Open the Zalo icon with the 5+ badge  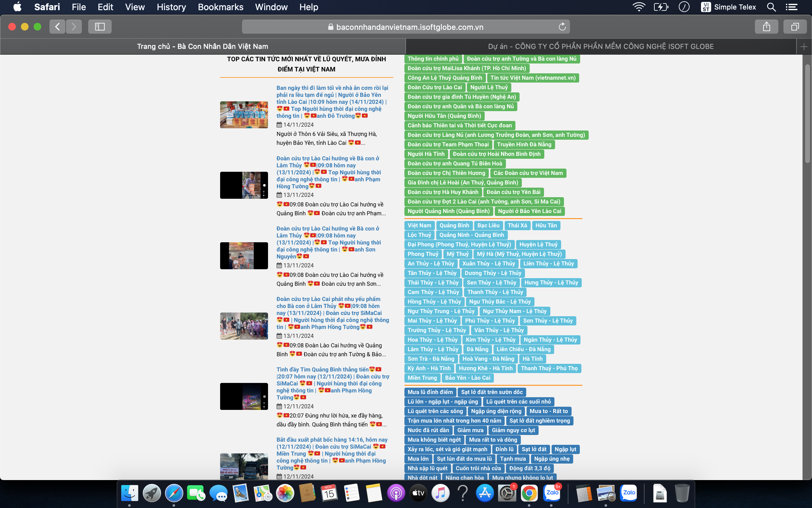click(552, 493)
